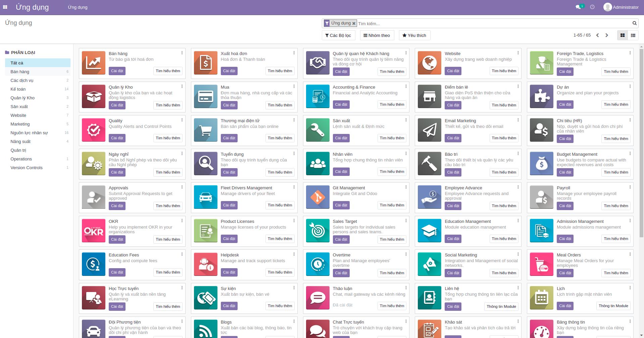This screenshot has height=338, width=644.
Task: Open the kebab menu on the Website card
Action: [518, 53]
